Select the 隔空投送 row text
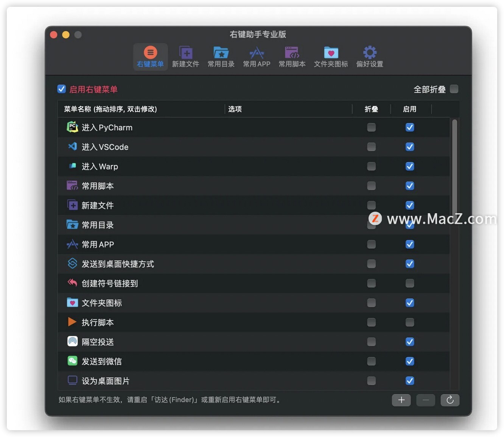The image size is (504, 437). point(98,342)
